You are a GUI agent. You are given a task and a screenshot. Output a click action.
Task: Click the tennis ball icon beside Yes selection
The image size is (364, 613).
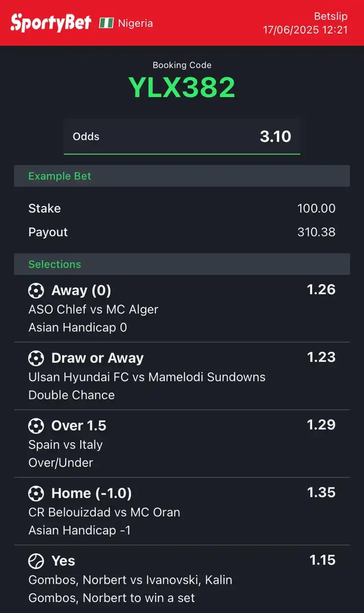coord(36,561)
